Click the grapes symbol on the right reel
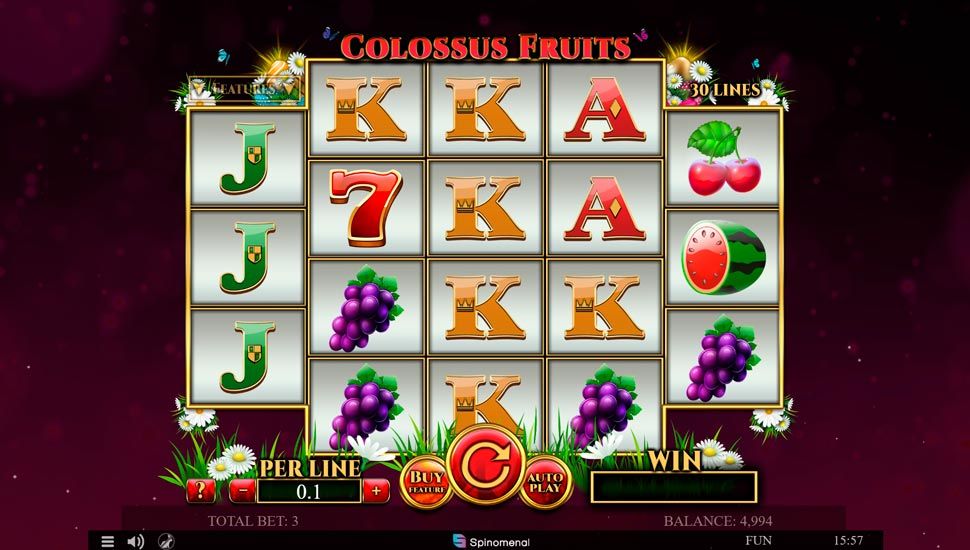Image resolution: width=970 pixels, height=550 pixels. pyautogui.click(x=722, y=358)
